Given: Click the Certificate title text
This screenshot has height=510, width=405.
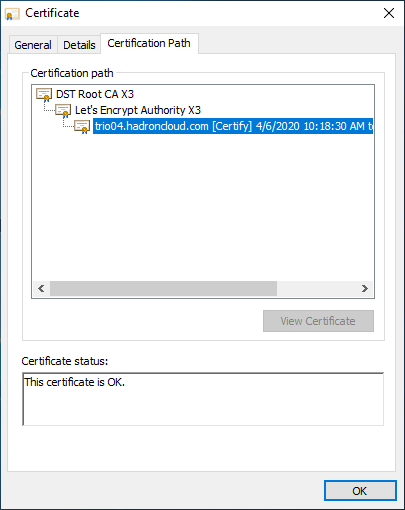Looking at the screenshot, I should [52, 13].
